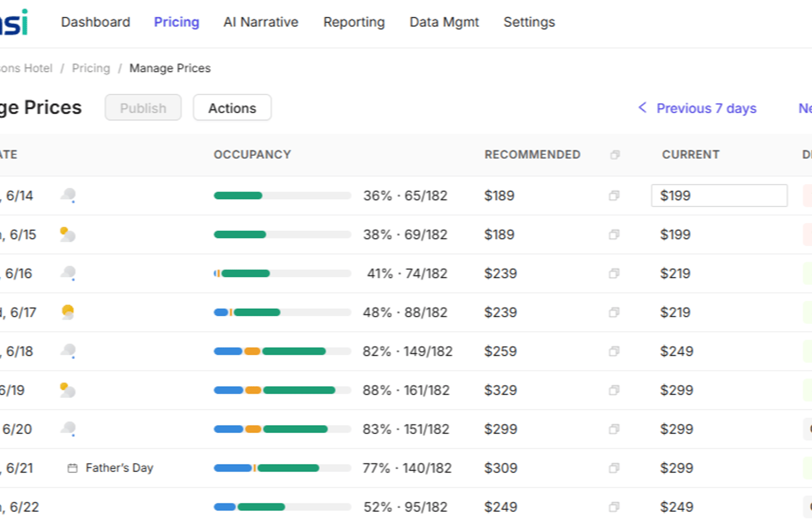Click the Publish button
This screenshot has height=524, width=812.
[x=143, y=108]
